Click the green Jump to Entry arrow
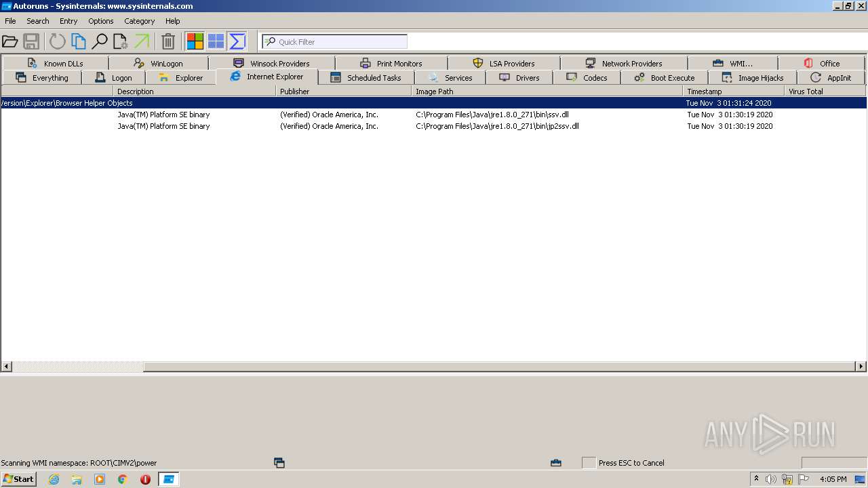The width and height of the screenshot is (868, 488). pyautogui.click(x=142, y=42)
